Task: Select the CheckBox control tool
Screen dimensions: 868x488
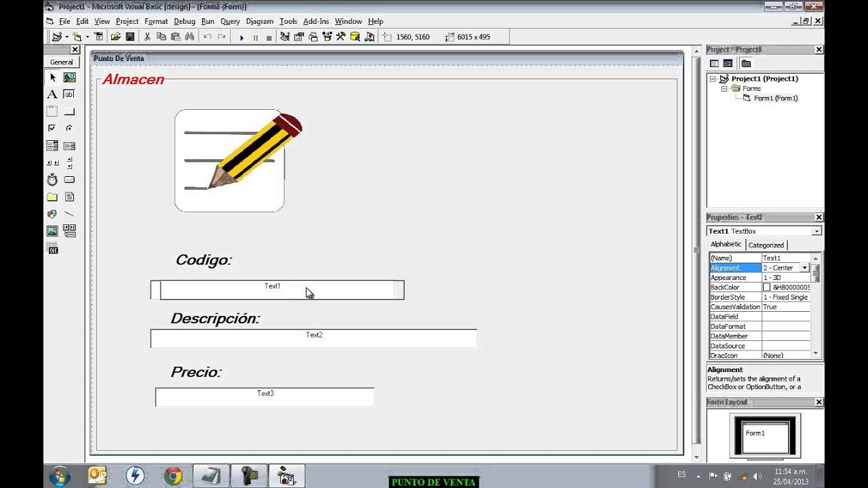Action: [52, 128]
